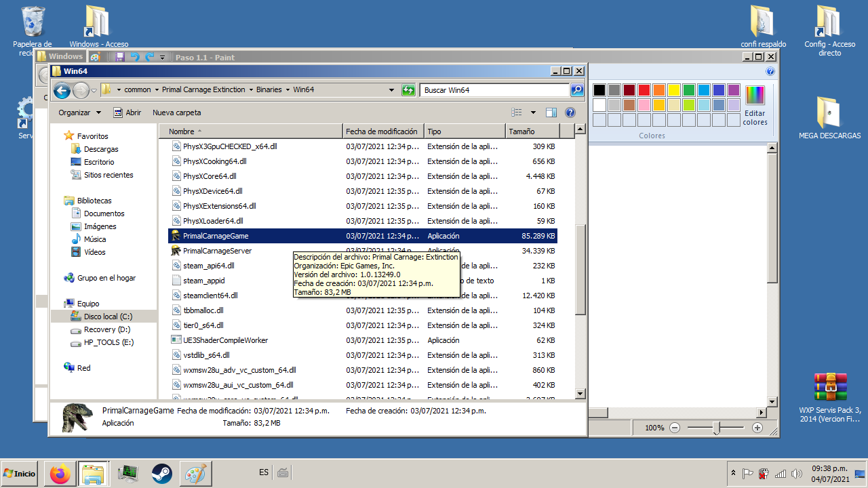Screen dimensions: 868x488
Task: Expand the arrow after Binaries breadcrumb
Action: (288, 89)
